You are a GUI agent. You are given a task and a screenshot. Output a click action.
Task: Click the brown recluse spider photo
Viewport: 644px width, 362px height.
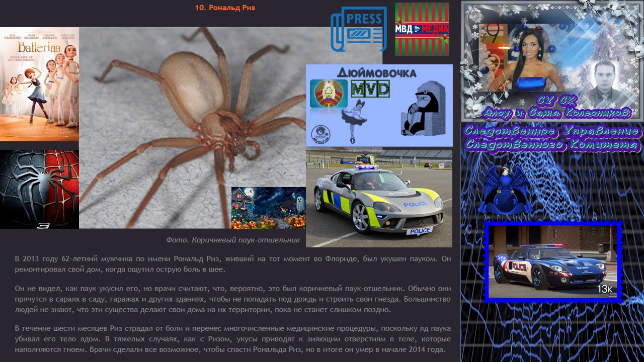(192, 128)
